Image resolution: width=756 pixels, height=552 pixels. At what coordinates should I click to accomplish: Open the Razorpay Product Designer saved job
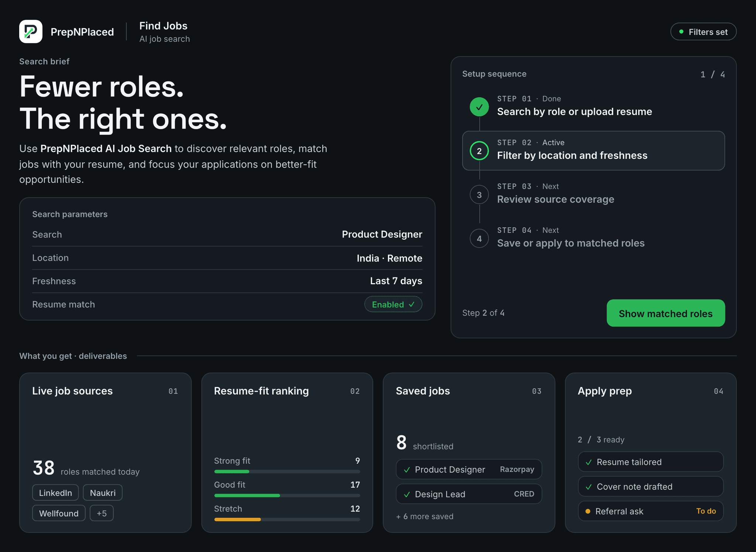[469, 469]
